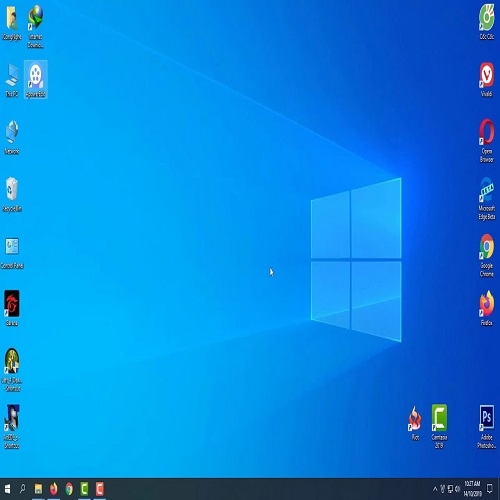Select the Vivaldi browser shortcut
This screenshot has width=500, height=500.
(487, 80)
